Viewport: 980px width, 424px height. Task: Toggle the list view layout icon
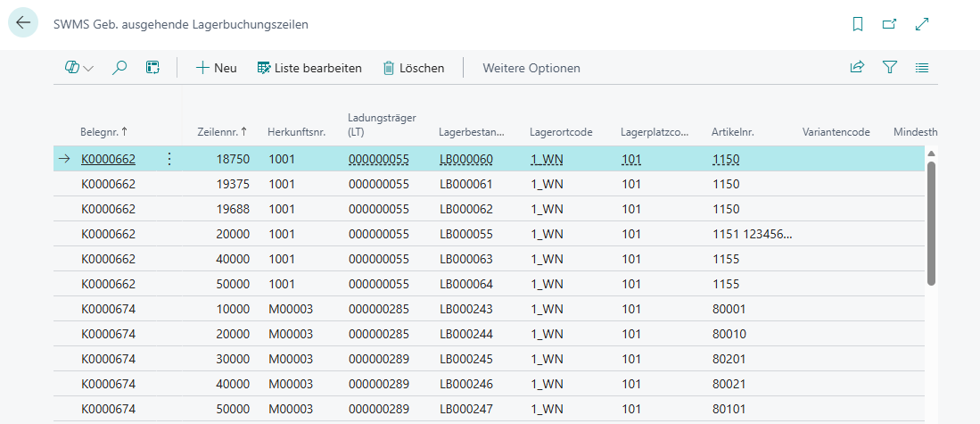[922, 68]
